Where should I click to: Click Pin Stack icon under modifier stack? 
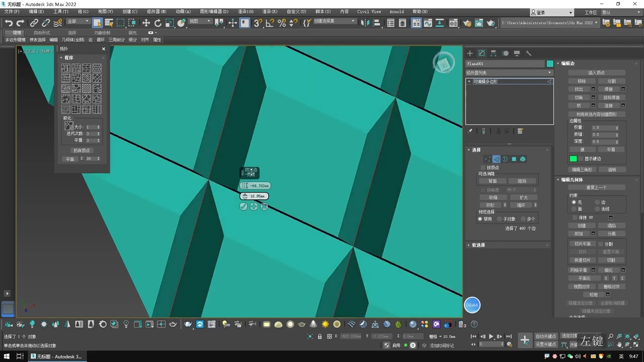coord(470,131)
